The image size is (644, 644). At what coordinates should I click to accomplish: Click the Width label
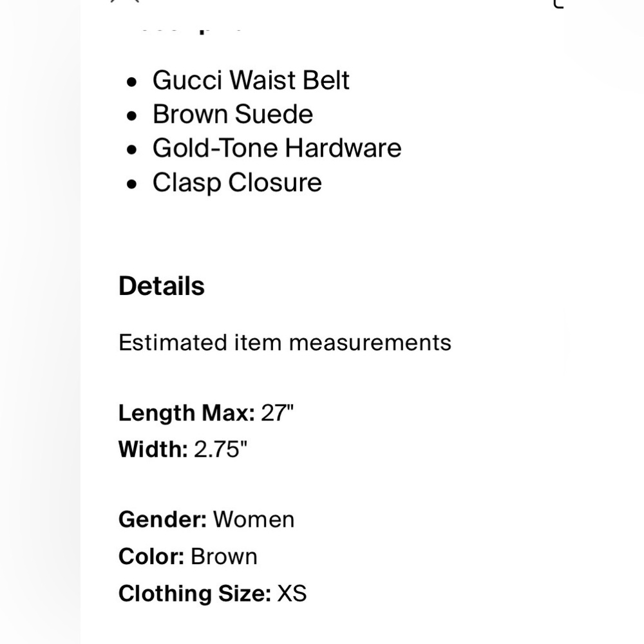pos(153,449)
